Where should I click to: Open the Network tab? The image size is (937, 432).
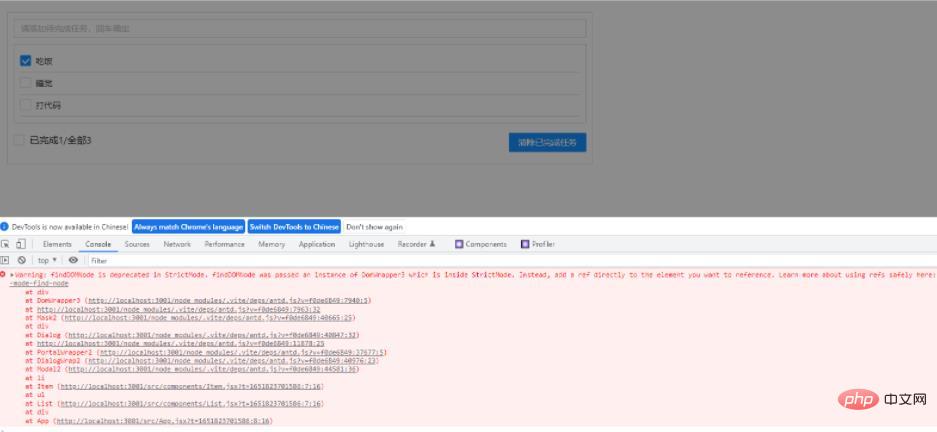177,244
